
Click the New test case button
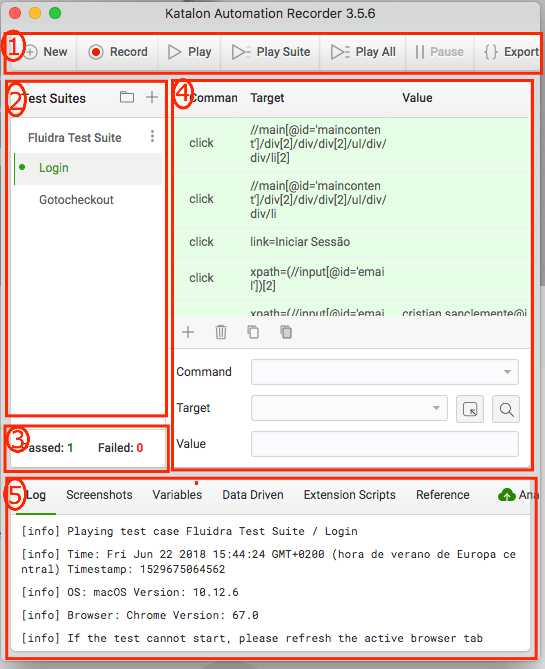click(x=46, y=52)
